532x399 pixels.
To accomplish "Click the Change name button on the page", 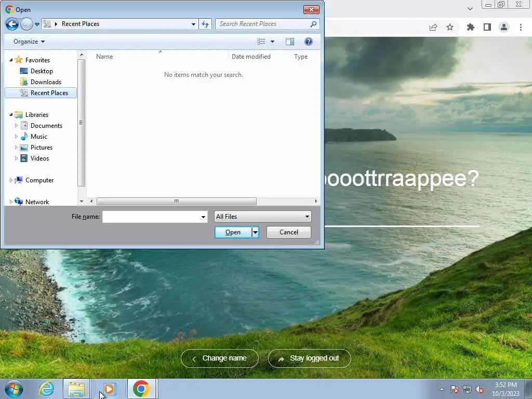I will click(x=220, y=358).
